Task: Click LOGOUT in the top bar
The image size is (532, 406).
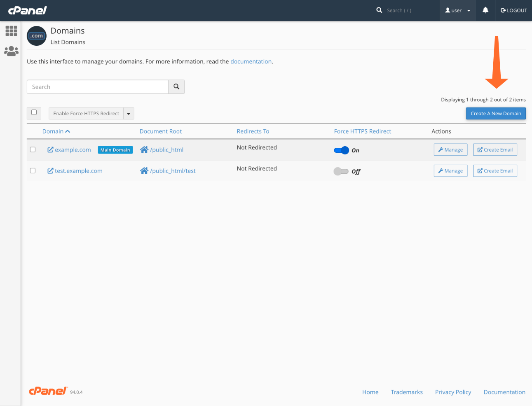Action: point(513,10)
